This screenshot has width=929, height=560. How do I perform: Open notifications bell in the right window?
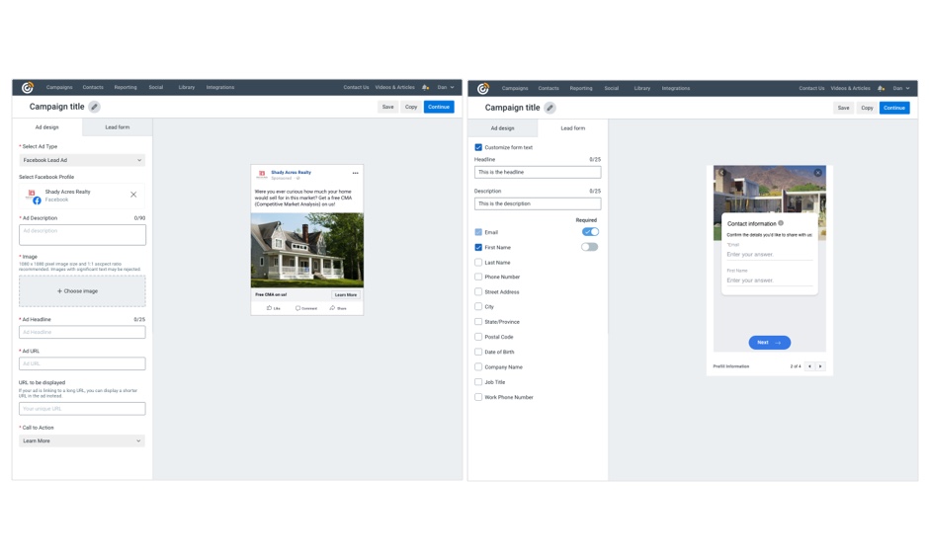tap(881, 88)
